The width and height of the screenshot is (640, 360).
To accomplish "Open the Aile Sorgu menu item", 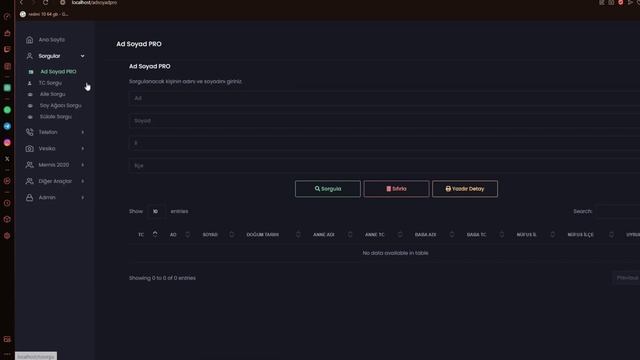I will (53, 94).
